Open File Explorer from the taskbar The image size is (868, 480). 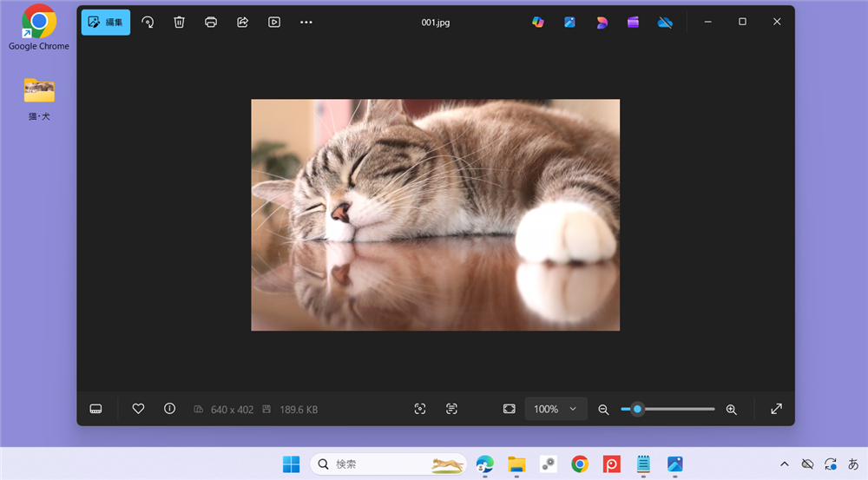516,464
